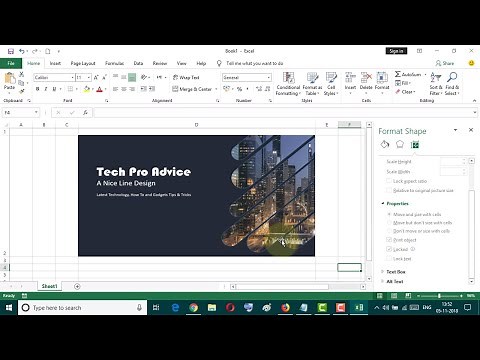Click the Delete cells icon
The image size is (480, 360).
click(366, 78)
